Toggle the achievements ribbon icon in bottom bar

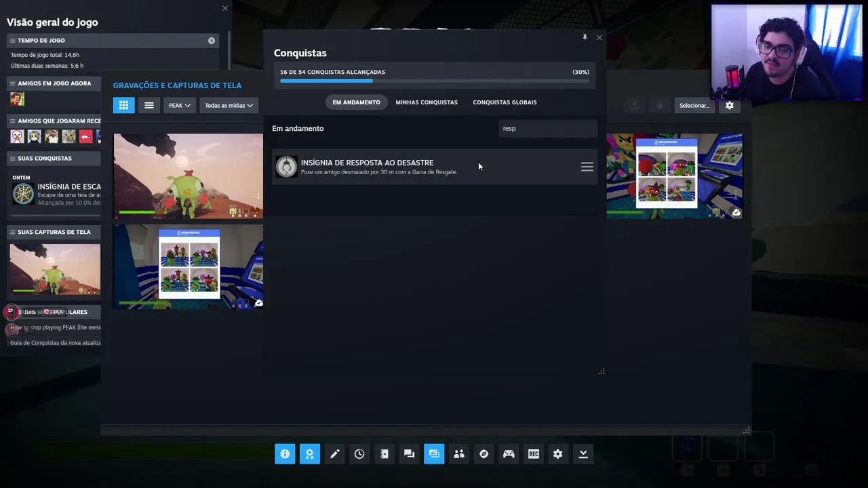(x=310, y=454)
